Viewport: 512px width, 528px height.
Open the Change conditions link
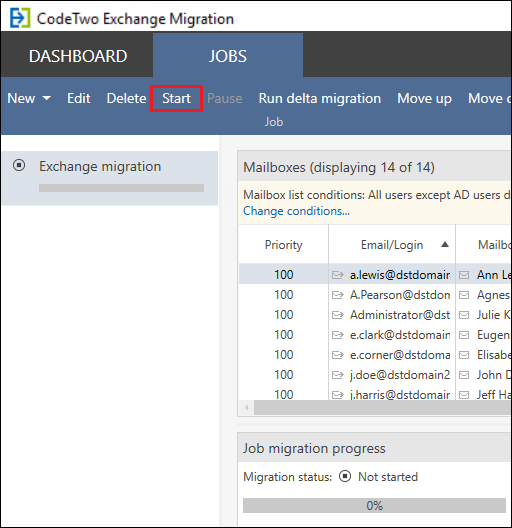296,211
